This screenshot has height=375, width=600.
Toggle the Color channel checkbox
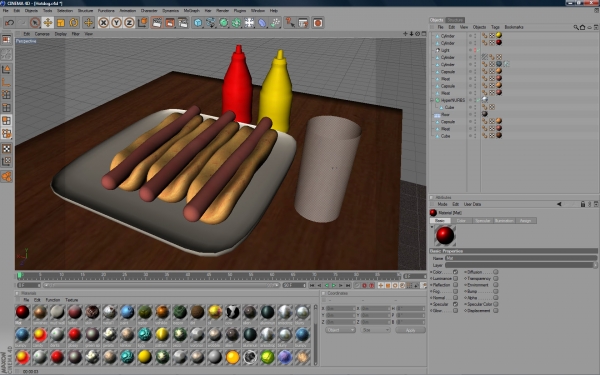point(455,272)
